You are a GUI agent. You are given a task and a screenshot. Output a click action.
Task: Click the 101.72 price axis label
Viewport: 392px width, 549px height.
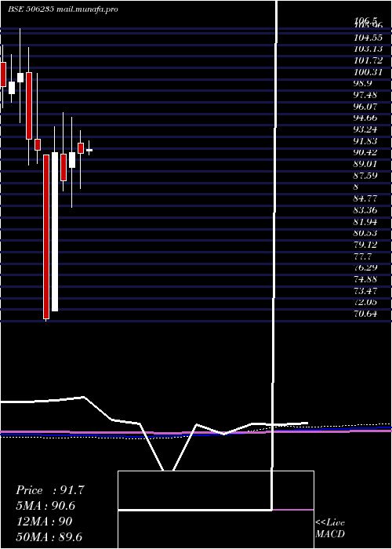[368, 60]
